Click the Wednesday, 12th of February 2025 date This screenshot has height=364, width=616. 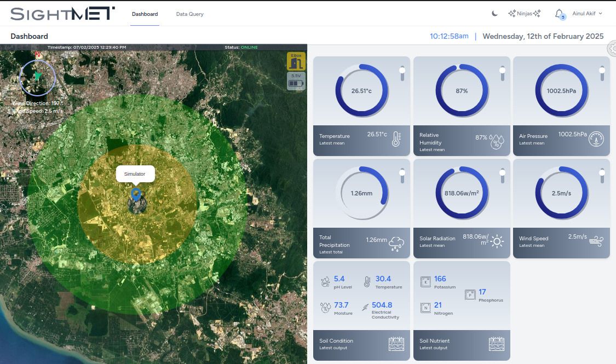543,36
